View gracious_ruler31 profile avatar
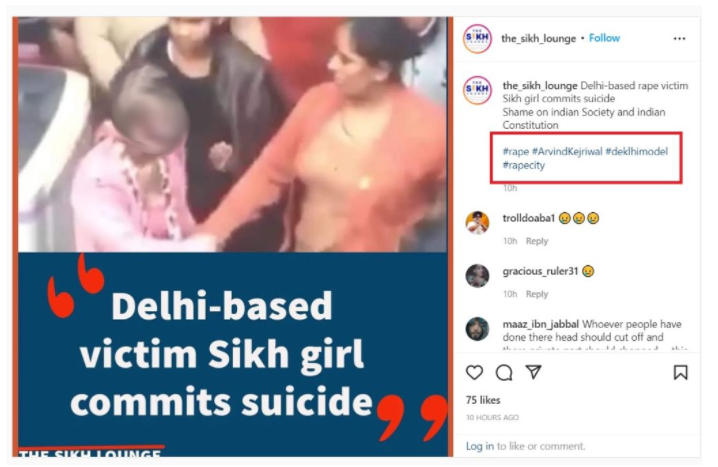 click(477, 276)
